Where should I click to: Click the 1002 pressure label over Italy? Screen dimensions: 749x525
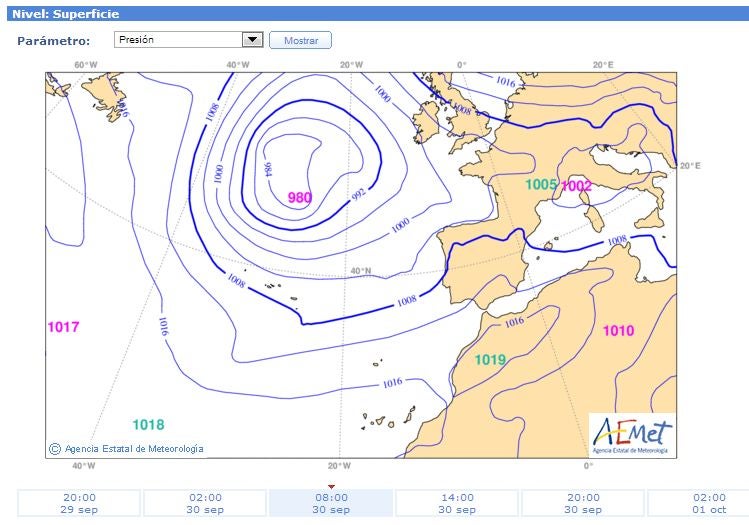click(577, 185)
